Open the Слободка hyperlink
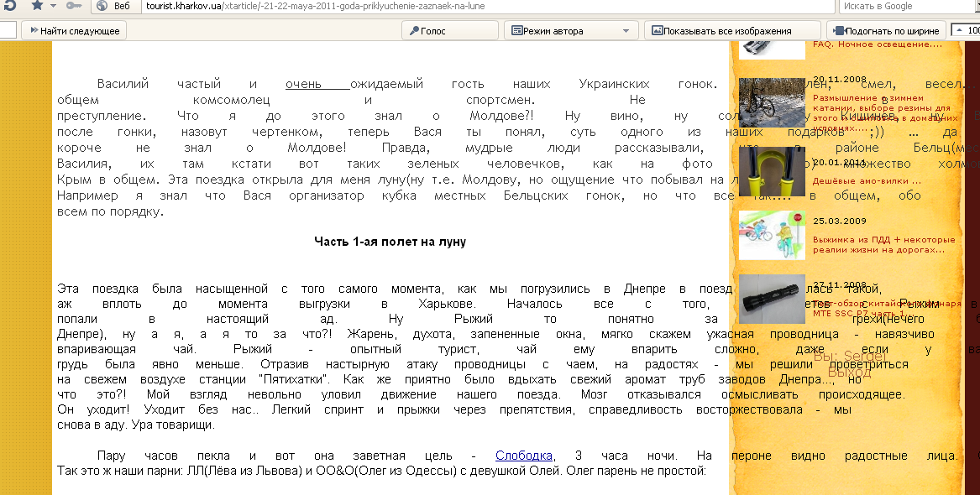This screenshot has height=495, width=980. 524,456
